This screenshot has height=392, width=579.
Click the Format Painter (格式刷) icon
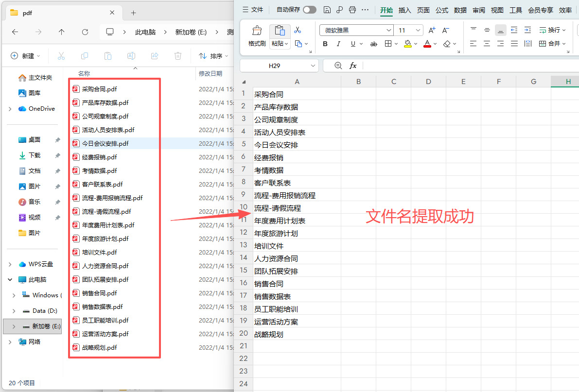click(x=257, y=31)
